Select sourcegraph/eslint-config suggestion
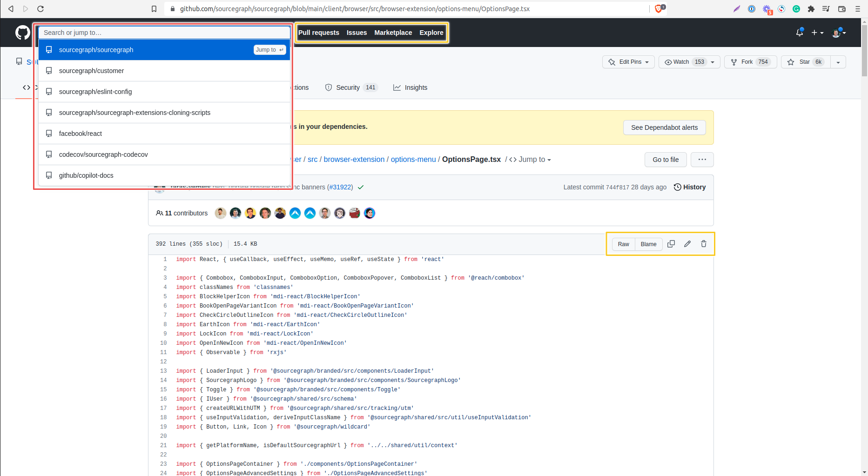 (x=164, y=92)
